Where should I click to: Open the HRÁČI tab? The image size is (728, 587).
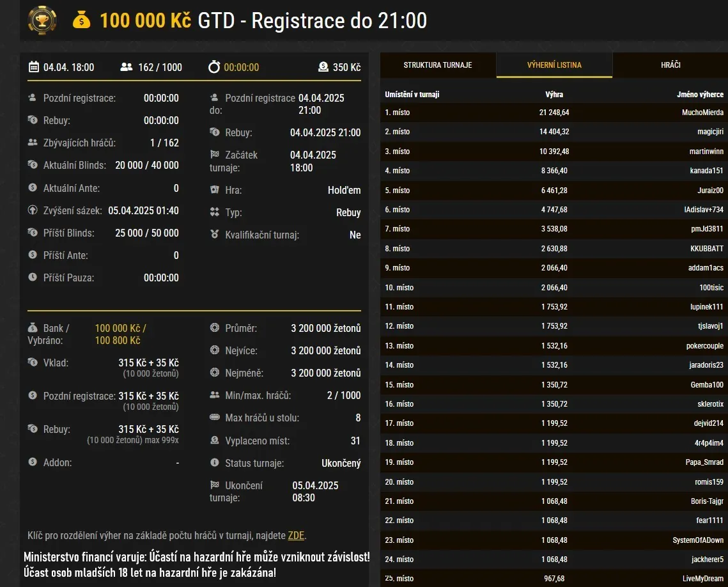(x=670, y=65)
